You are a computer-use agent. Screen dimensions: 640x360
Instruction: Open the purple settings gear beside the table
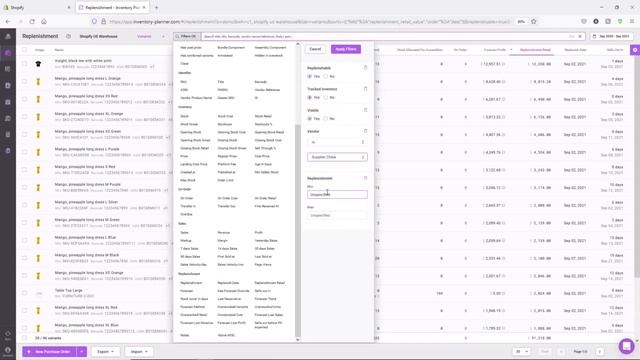(x=635, y=50)
